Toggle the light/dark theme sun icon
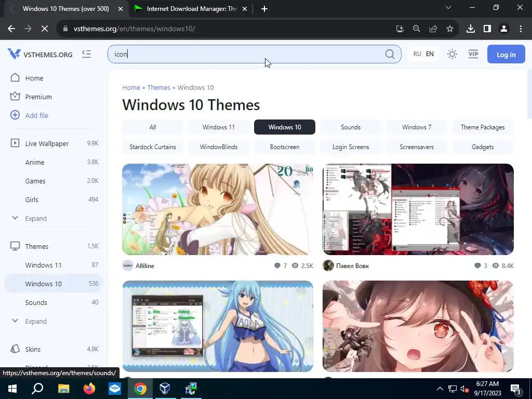 point(452,54)
